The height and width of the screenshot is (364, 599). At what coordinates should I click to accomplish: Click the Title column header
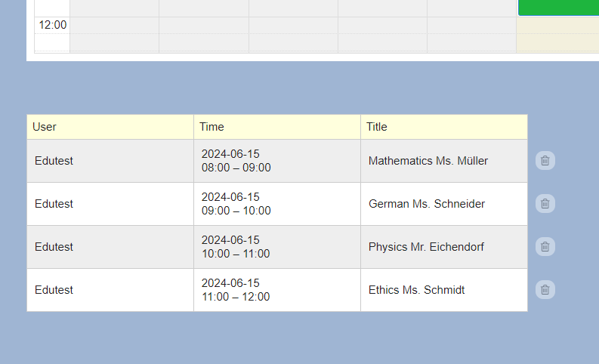(377, 127)
